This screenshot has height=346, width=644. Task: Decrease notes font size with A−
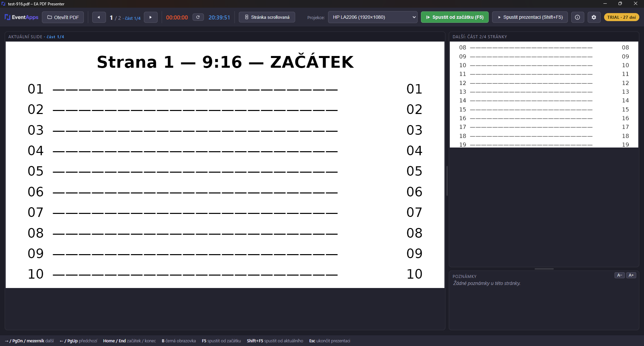pyautogui.click(x=620, y=275)
